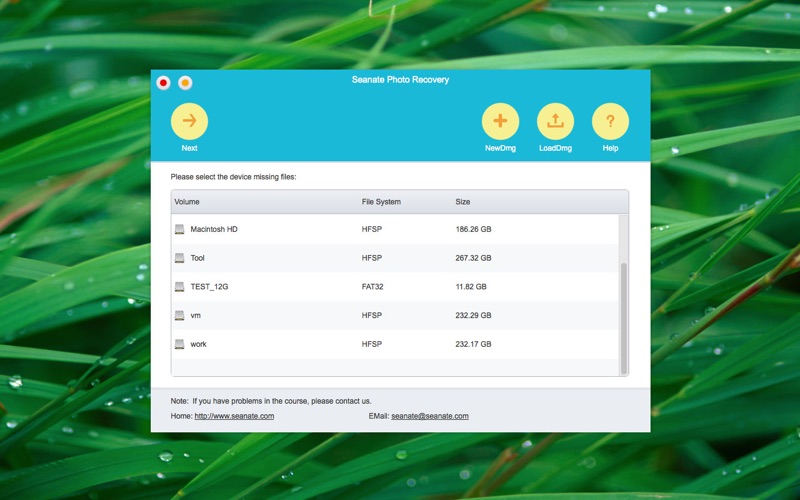Open the LoadDmg upload button
This screenshot has height=500, width=800.
tap(555, 121)
